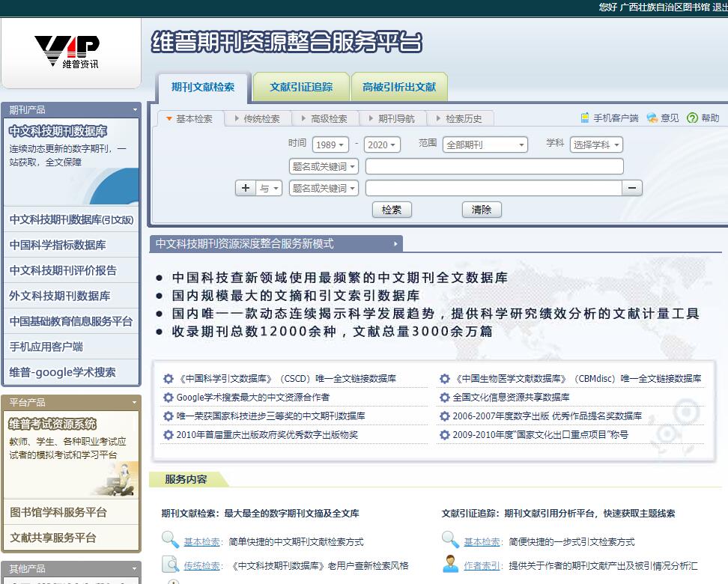Click magnifier icon next to 文献引证追踪 基本检索

click(x=450, y=540)
